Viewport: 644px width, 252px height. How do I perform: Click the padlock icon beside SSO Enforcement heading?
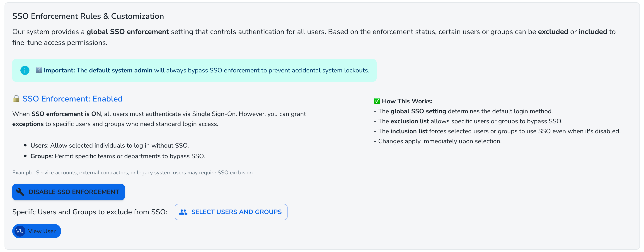16,99
